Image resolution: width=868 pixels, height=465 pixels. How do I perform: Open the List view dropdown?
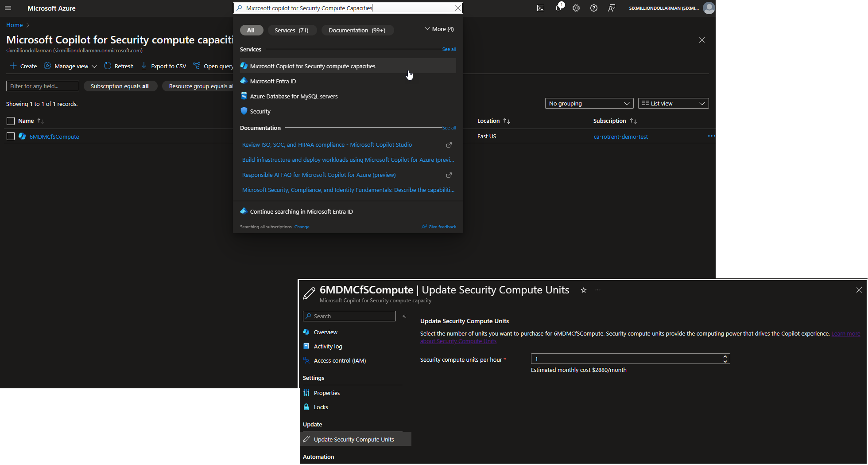tap(673, 103)
